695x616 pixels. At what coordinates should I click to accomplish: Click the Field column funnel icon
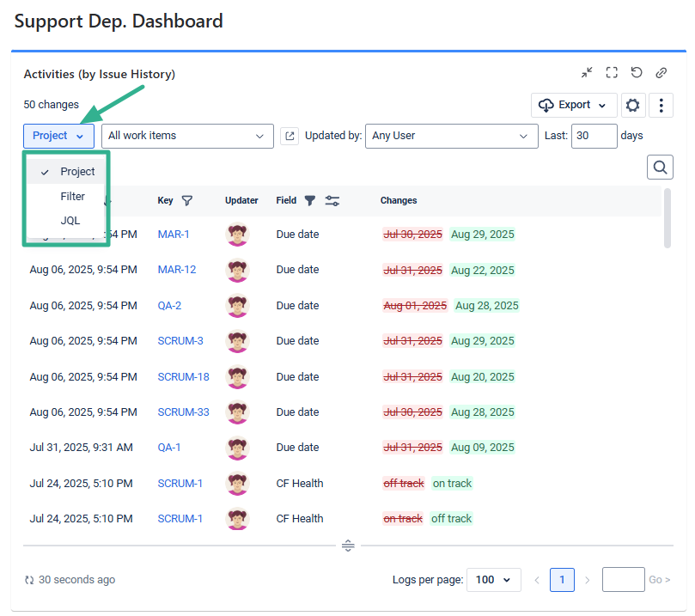click(x=310, y=200)
